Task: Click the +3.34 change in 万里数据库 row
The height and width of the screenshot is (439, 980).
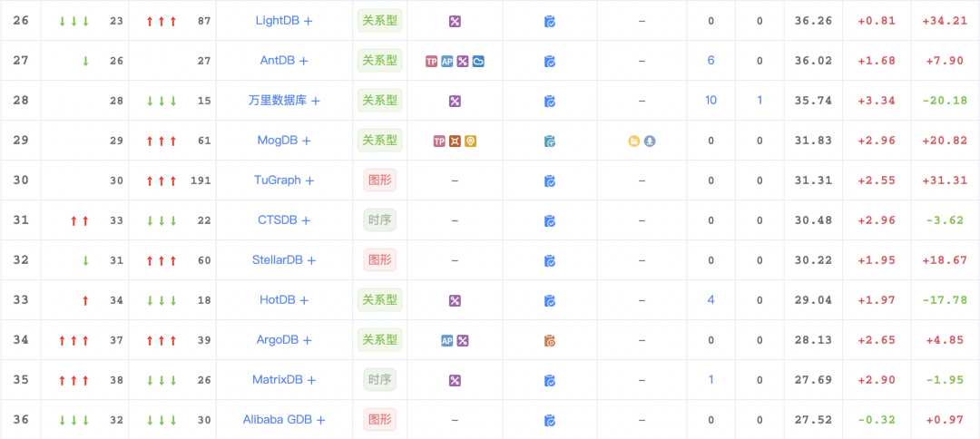Action: pos(877,101)
